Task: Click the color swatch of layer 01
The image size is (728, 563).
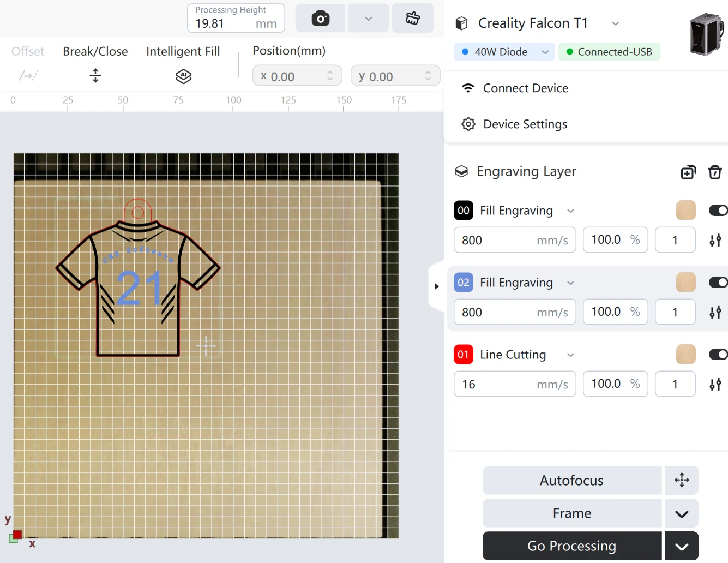Action: (686, 355)
